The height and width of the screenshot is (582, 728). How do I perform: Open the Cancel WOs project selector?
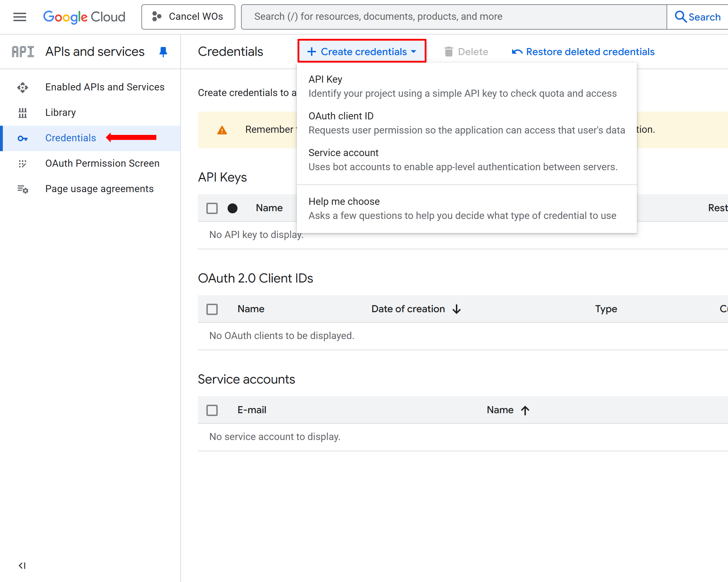coord(188,17)
